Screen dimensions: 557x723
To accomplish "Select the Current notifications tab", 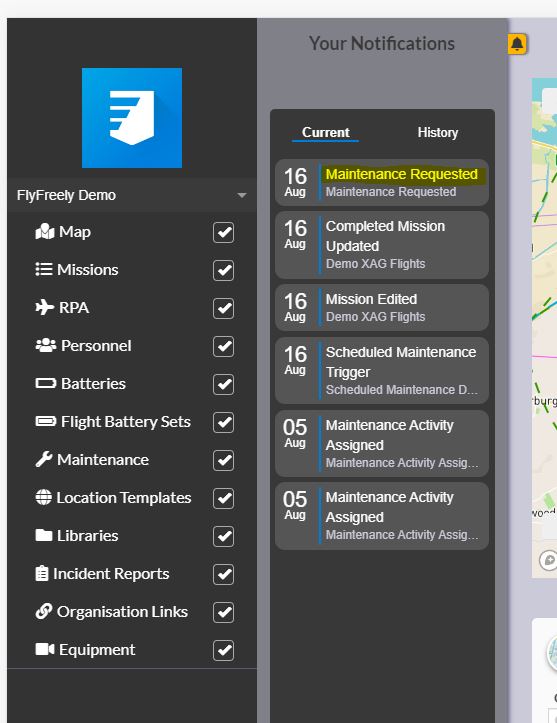I will click(326, 133).
